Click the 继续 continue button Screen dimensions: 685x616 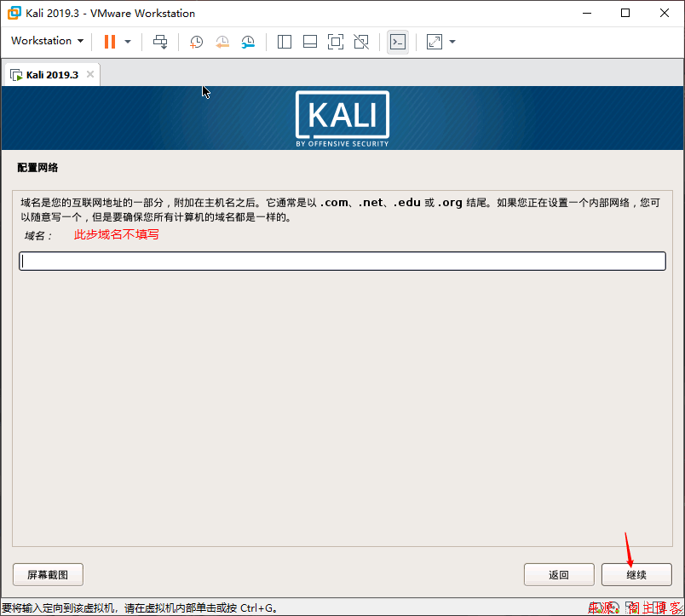(x=636, y=574)
